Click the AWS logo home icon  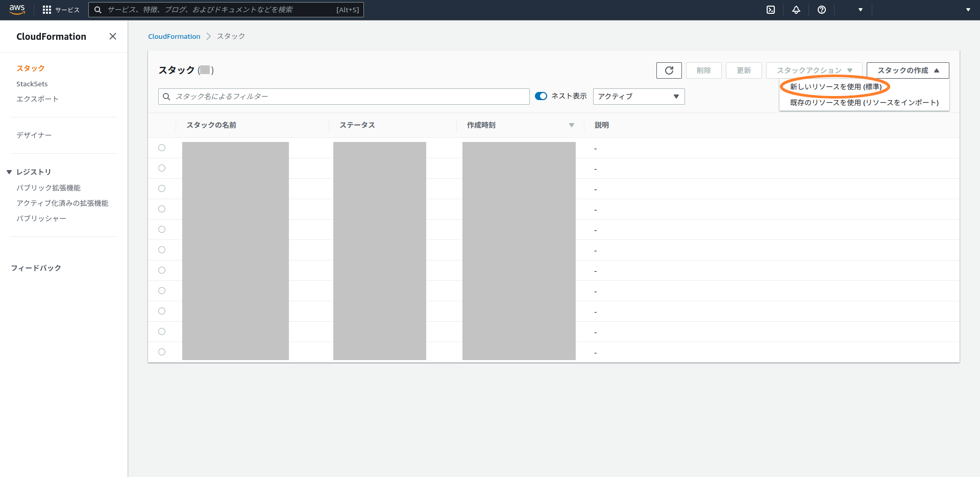pyautogui.click(x=17, y=10)
